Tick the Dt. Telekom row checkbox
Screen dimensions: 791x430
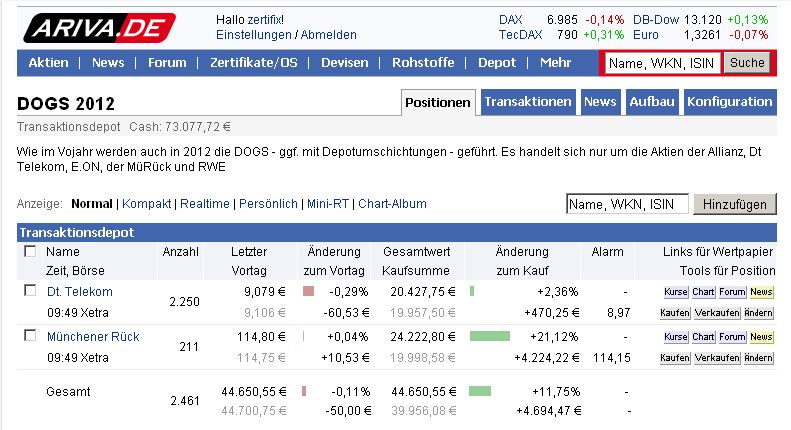(30, 291)
